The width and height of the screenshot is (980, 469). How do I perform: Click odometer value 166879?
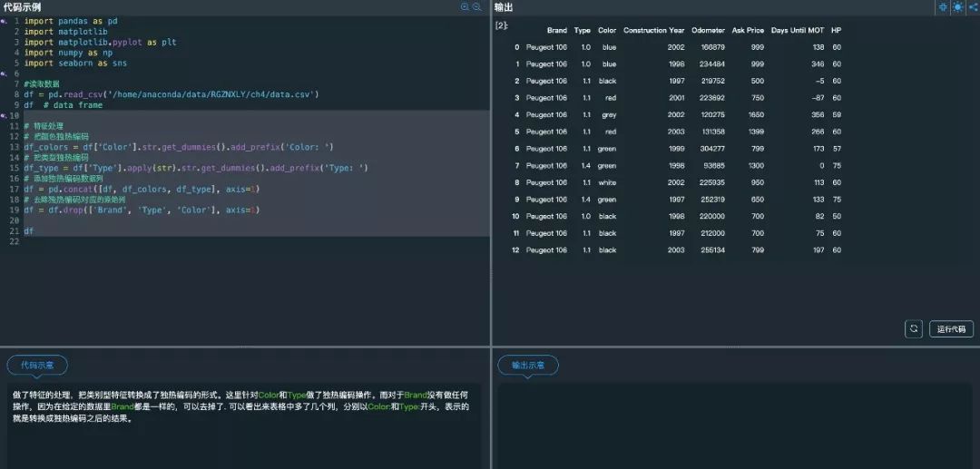click(713, 47)
